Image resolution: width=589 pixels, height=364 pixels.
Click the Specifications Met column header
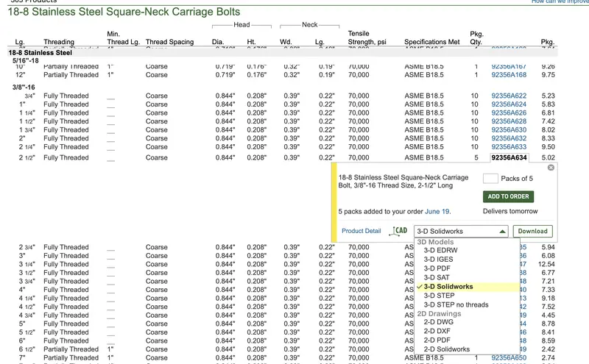coord(431,42)
